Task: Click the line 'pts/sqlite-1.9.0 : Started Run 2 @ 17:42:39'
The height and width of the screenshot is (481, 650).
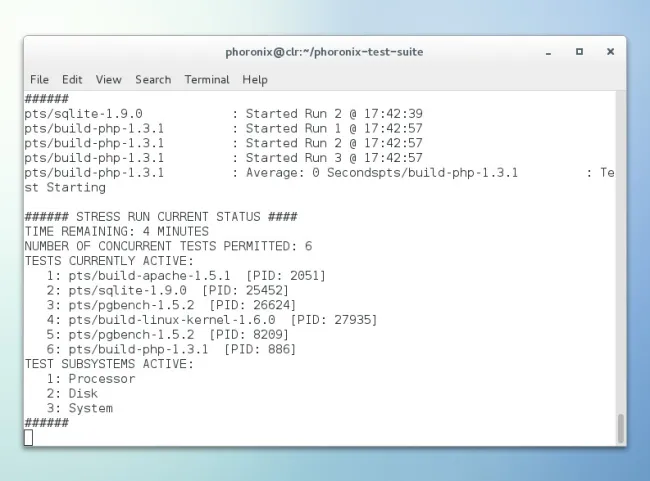Action: coord(223,114)
